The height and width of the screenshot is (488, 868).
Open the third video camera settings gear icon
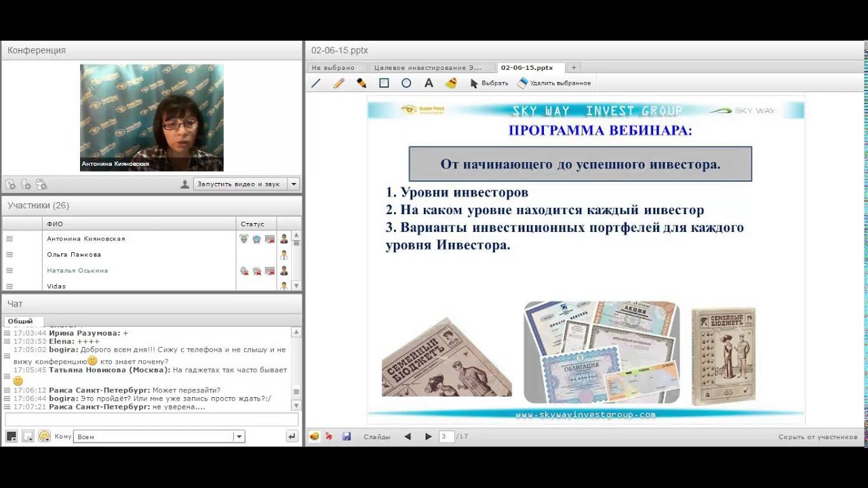click(x=41, y=184)
